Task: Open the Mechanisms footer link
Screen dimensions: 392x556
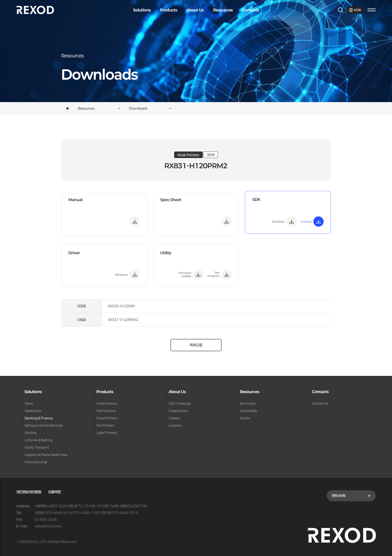Action: 106,411
